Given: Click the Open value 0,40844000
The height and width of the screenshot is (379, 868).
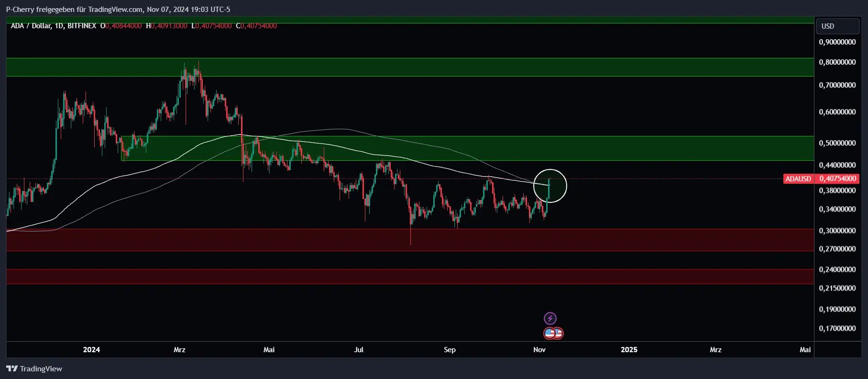Looking at the screenshot, I should [123, 26].
